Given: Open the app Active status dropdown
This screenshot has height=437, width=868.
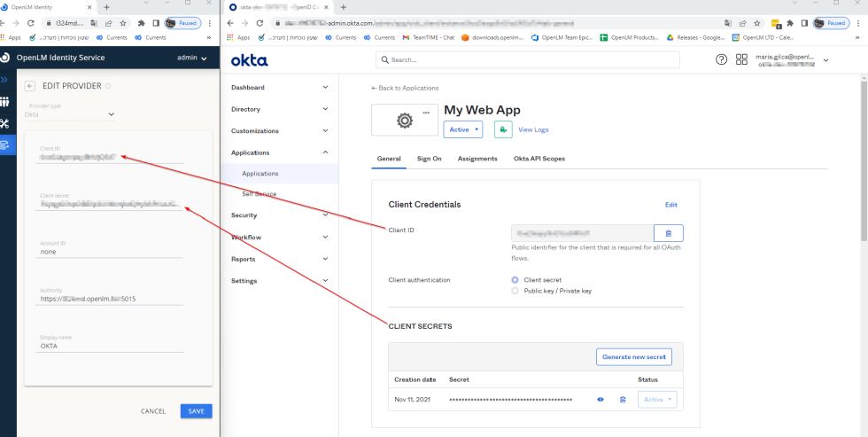Looking at the screenshot, I should pyautogui.click(x=463, y=129).
